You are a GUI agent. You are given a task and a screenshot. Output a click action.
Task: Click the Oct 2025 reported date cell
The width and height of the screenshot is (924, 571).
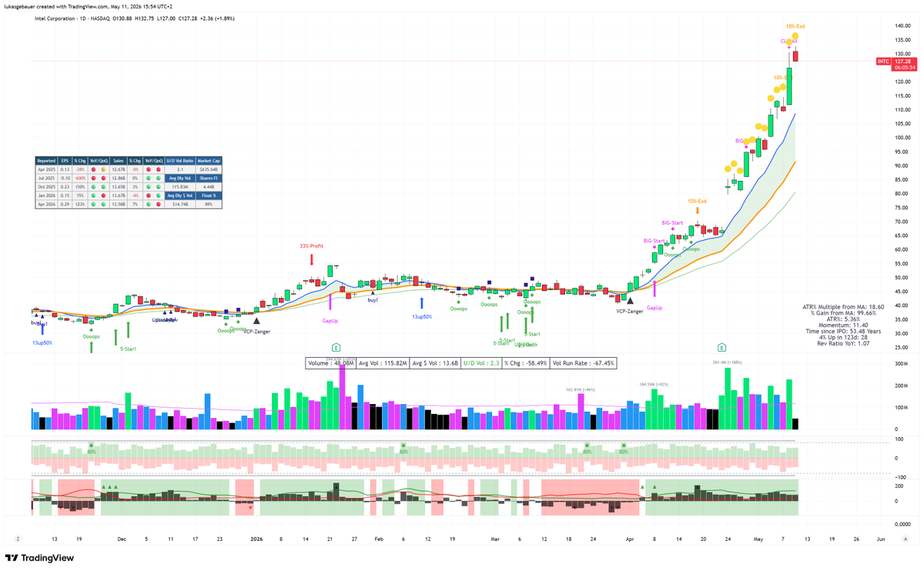(x=46, y=187)
